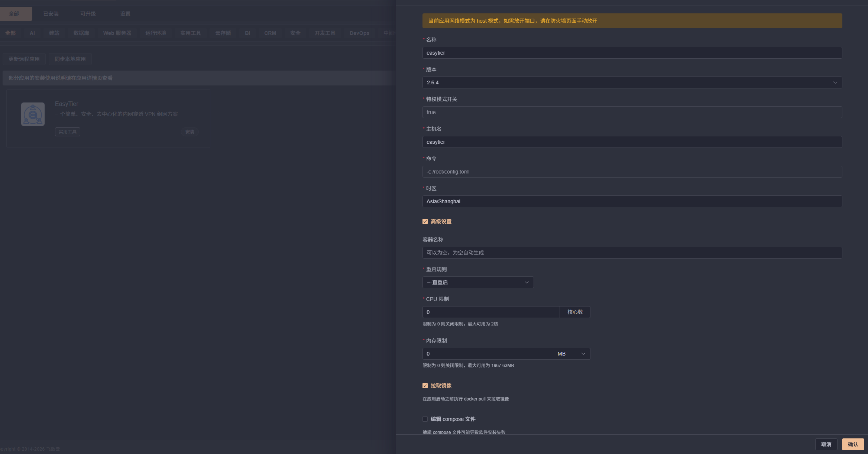
Task: Focus the 主机名 input field
Action: pos(632,142)
